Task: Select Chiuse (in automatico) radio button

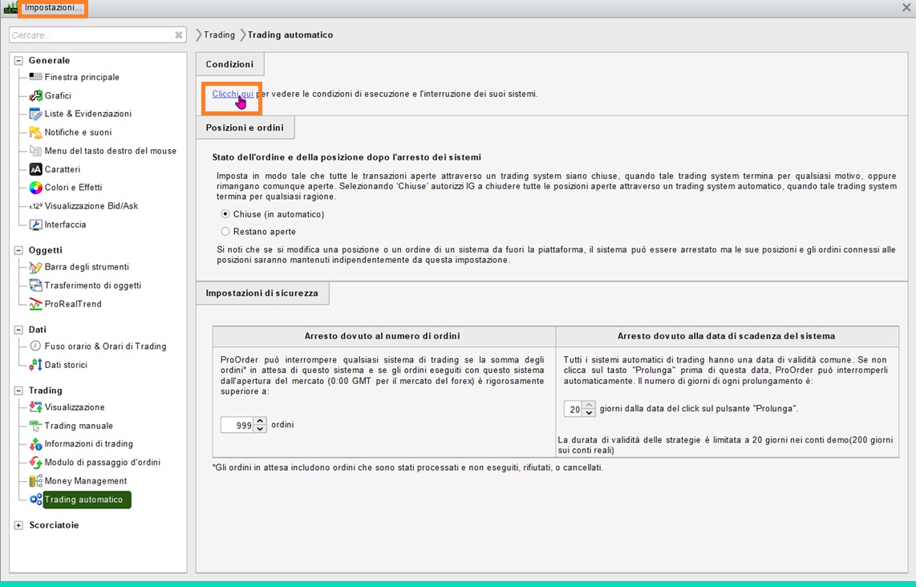Action: [225, 214]
